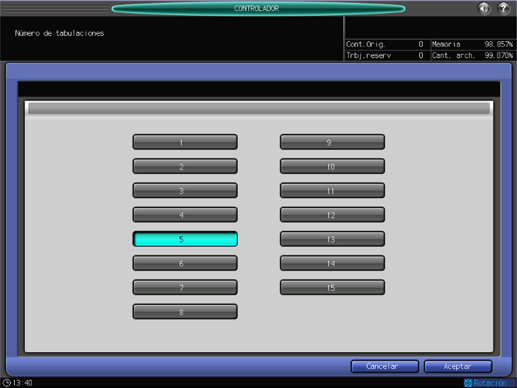Click the 13:40 time display

(22, 383)
